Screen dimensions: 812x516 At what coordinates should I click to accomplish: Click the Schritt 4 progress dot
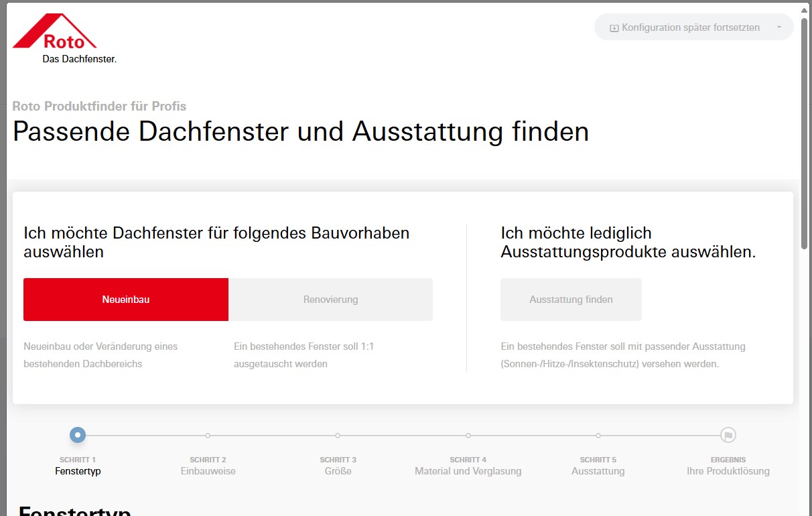pyautogui.click(x=468, y=436)
